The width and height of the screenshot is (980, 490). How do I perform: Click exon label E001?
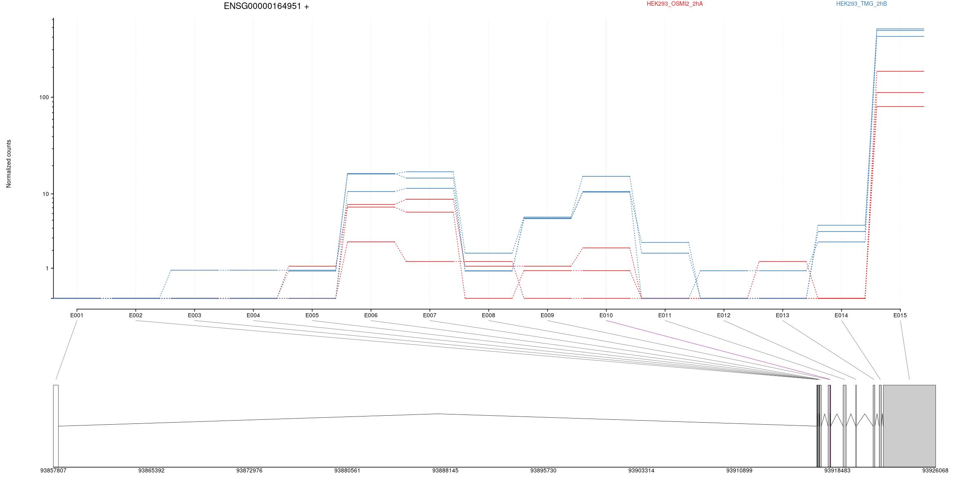77,315
